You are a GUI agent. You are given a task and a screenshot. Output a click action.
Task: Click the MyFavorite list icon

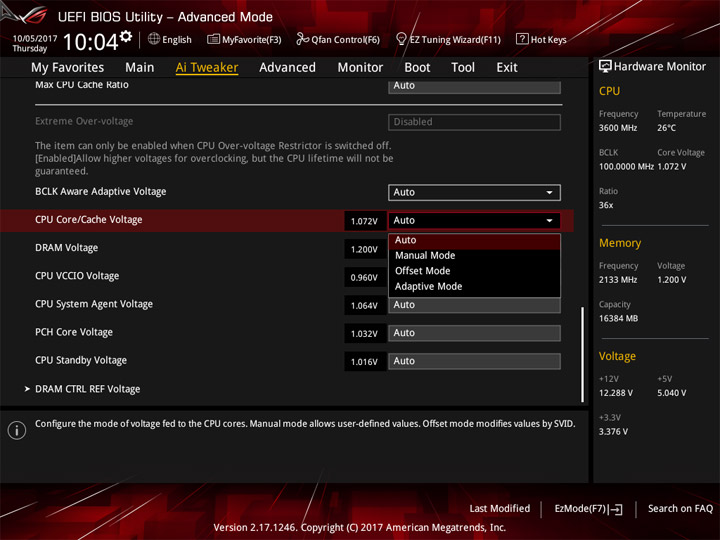click(213, 39)
